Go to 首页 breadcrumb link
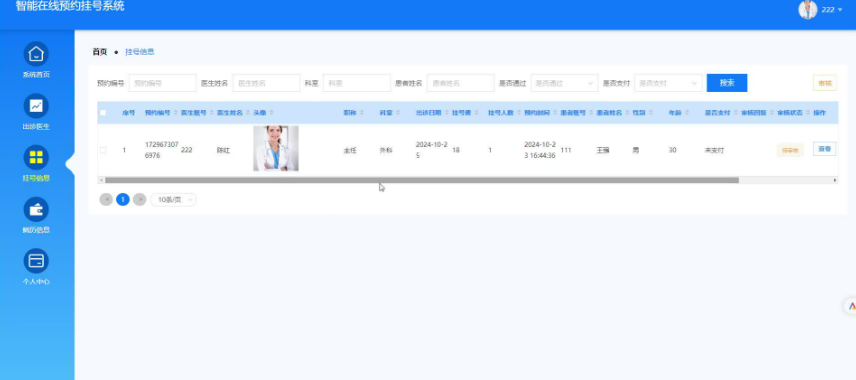 [x=100, y=52]
